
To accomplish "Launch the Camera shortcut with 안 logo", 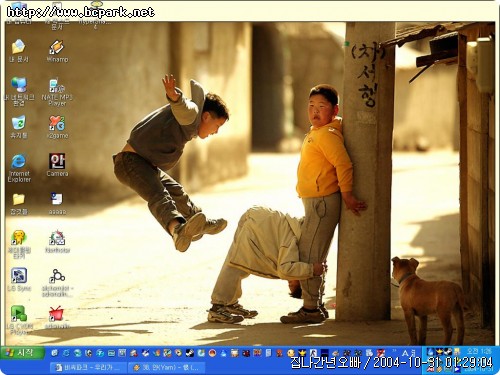I will tap(57, 165).
